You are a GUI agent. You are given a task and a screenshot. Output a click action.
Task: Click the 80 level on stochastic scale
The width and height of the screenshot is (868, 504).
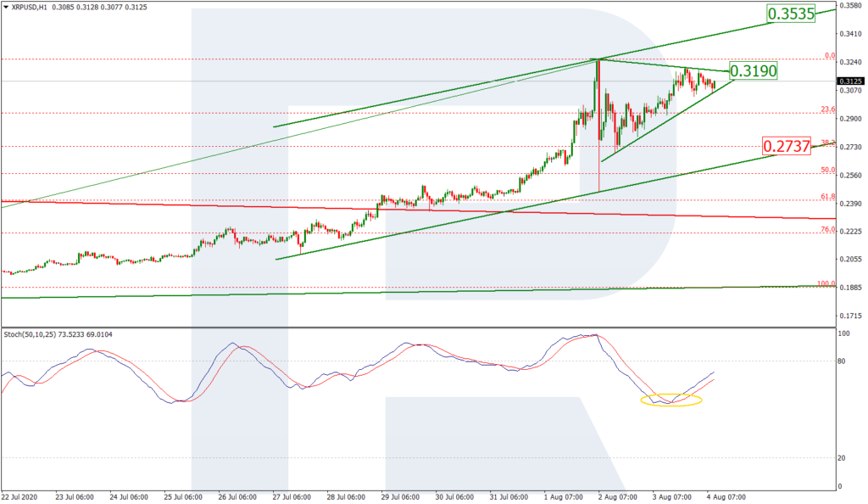click(x=843, y=361)
